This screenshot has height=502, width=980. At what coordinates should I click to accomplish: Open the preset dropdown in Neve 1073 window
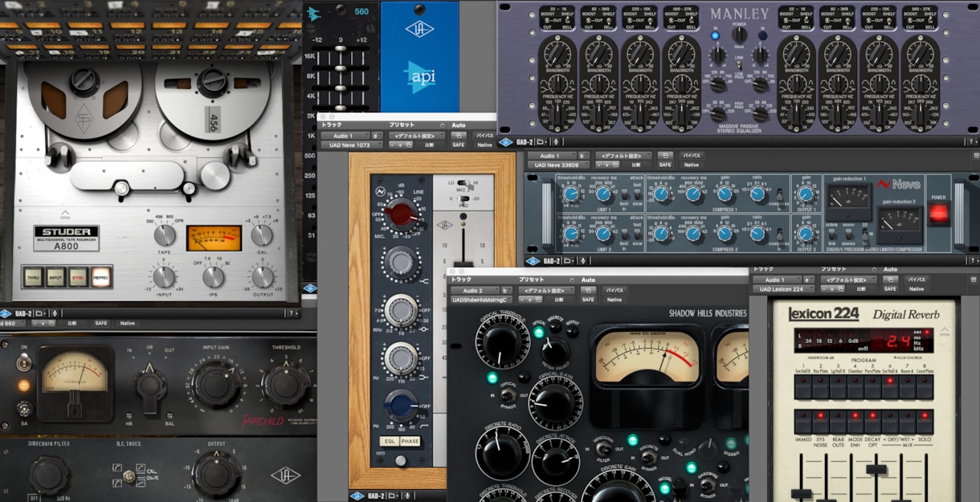coord(417,136)
